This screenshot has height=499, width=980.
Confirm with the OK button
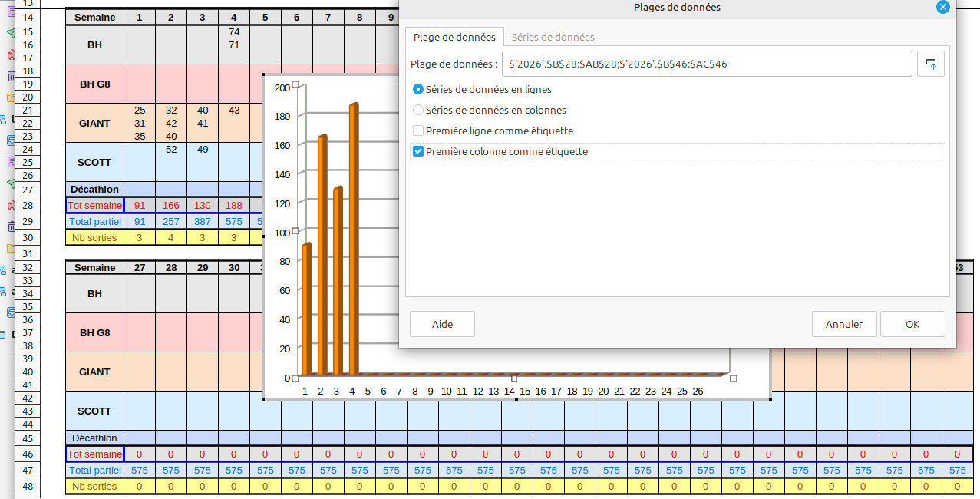tap(912, 324)
